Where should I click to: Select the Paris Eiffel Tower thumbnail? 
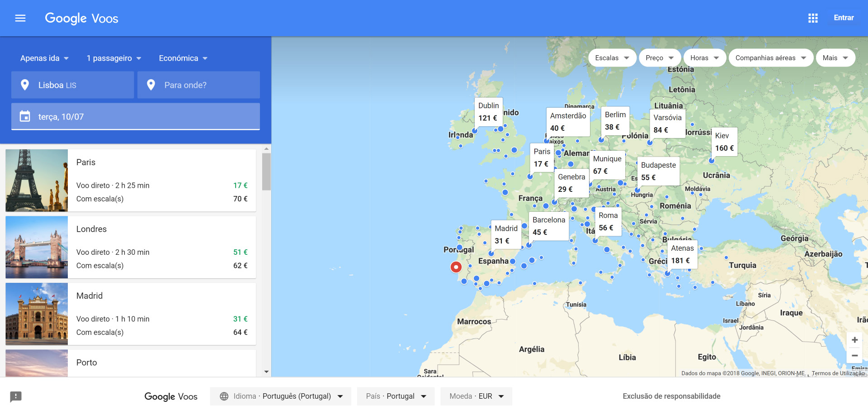point(37,181)
